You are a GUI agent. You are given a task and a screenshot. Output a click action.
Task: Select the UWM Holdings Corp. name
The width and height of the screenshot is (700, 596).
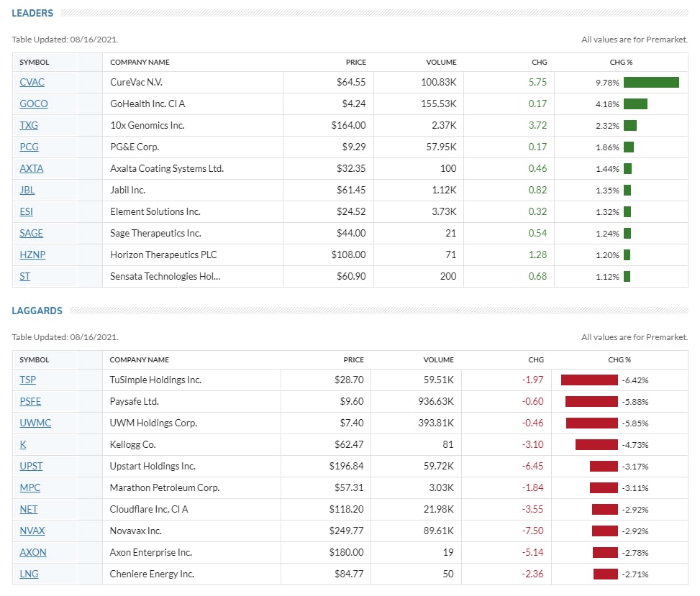[x=153, y=423]
